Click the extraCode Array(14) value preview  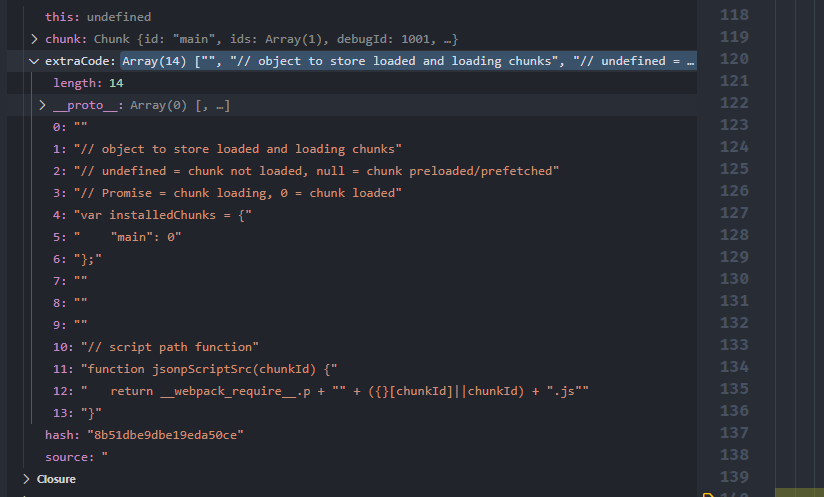tap(408, 61)
